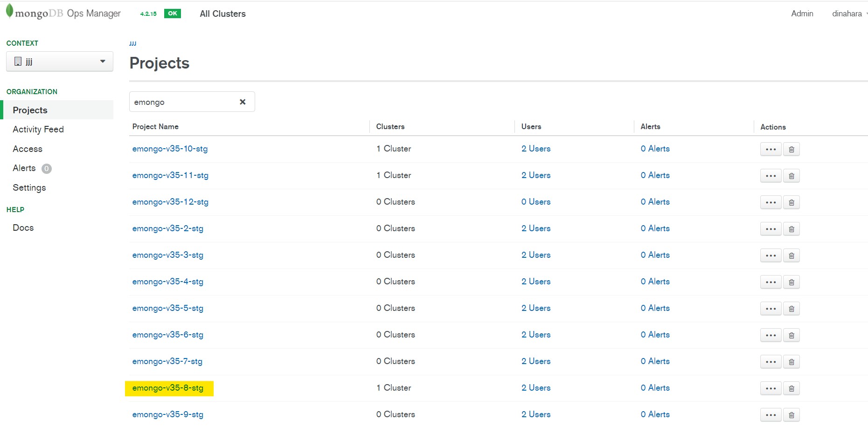The height and width of the screenshot is (427, 868).
Task: Open the Access section in sidebar
Action: [28, 149]
